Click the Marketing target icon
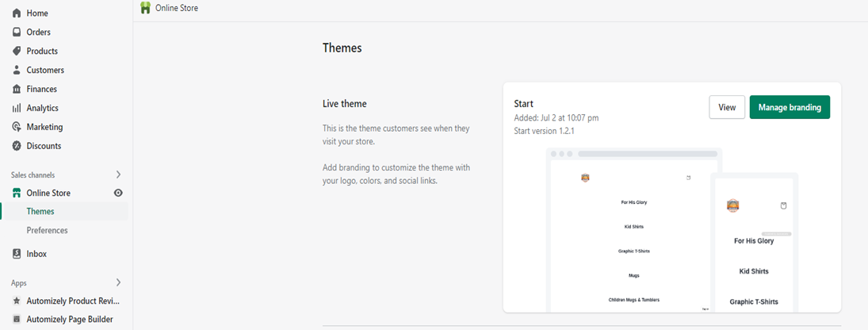The image size is (868, 330). [17, 127]
